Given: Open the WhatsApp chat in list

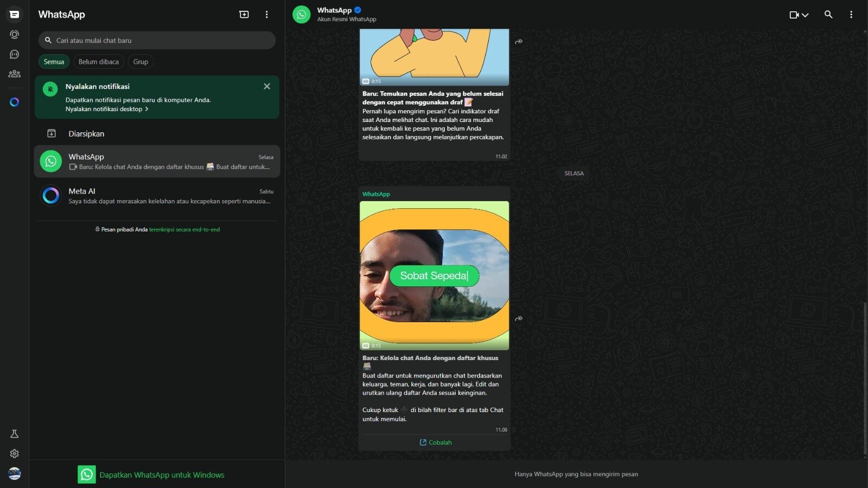Looking at the screenshot, I should [x=157, y=161].
